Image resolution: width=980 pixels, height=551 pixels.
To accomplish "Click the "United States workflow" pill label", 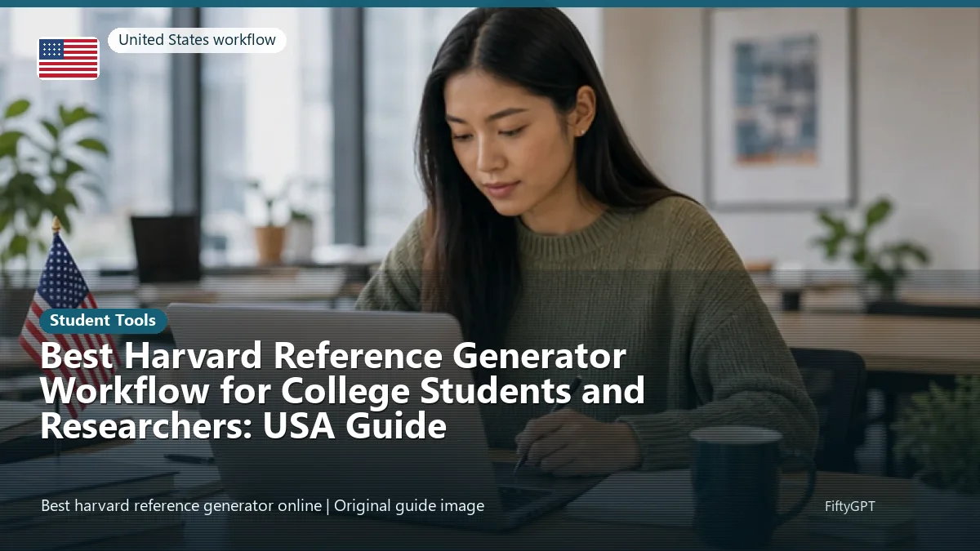I will click(197, 39).
